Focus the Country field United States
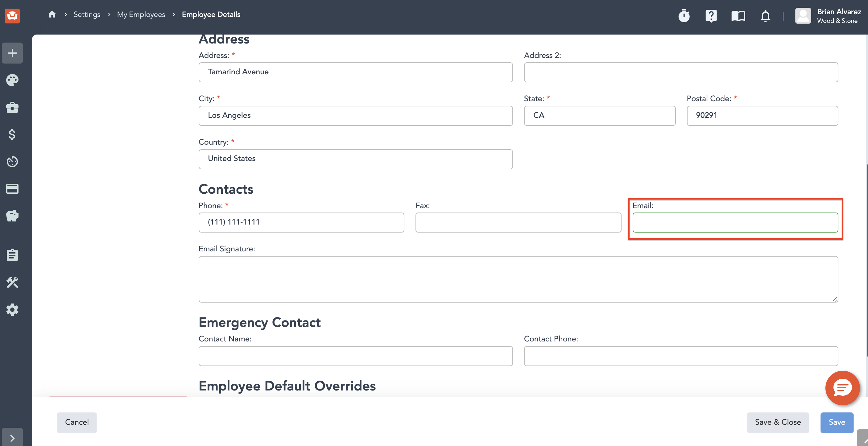This screenshot has width=868, height=446. (355, 159)
